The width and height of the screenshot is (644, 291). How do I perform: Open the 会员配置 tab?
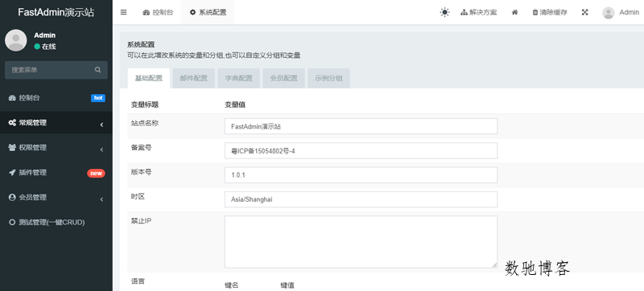pyautogui.click(x=284, y=78)
